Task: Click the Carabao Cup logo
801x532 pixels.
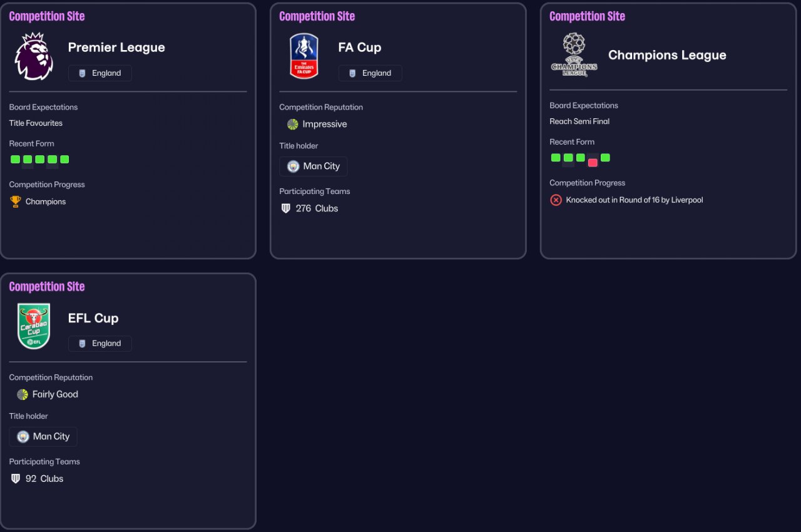Action: pos(34,327)
